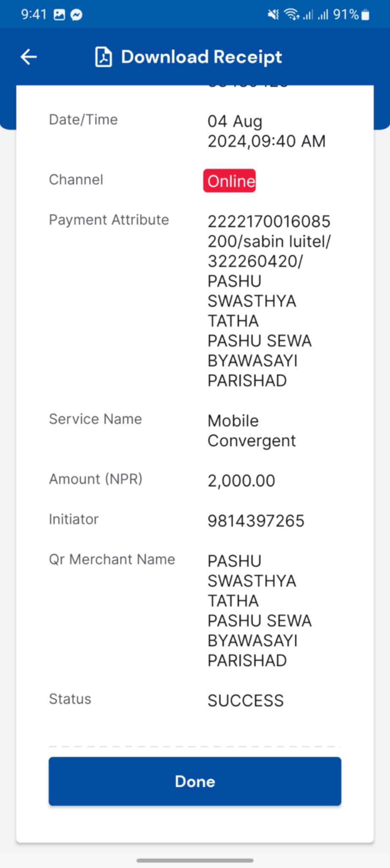Tap the Mobile Convergent service name
Screen dimensions: 390x868
[252, 431]
